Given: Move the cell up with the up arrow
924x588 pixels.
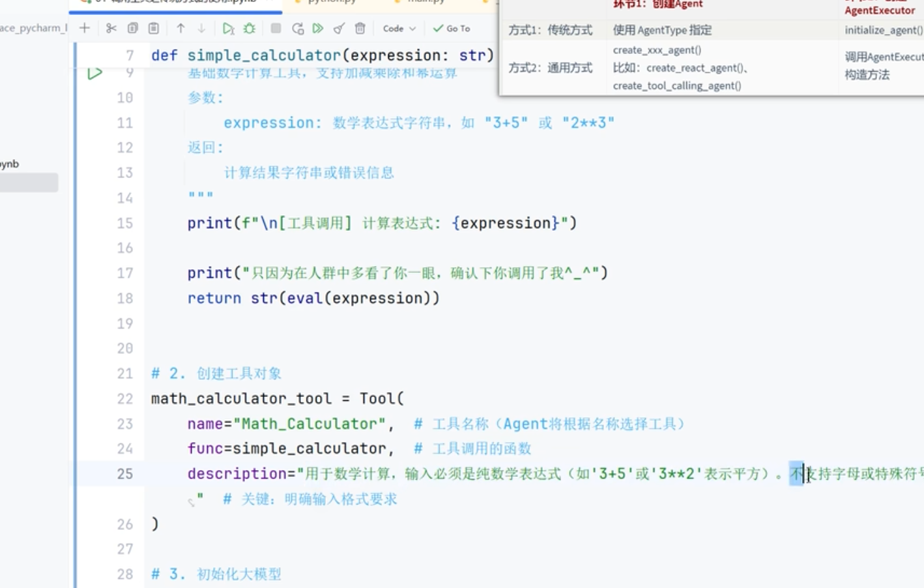Looking at the screenshot, I should point(180,28).
